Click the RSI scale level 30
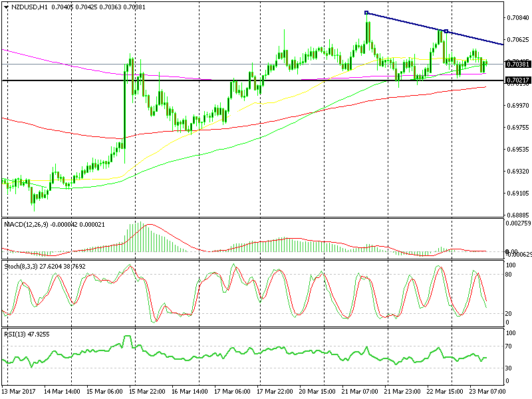 click(x=509, y=368)
